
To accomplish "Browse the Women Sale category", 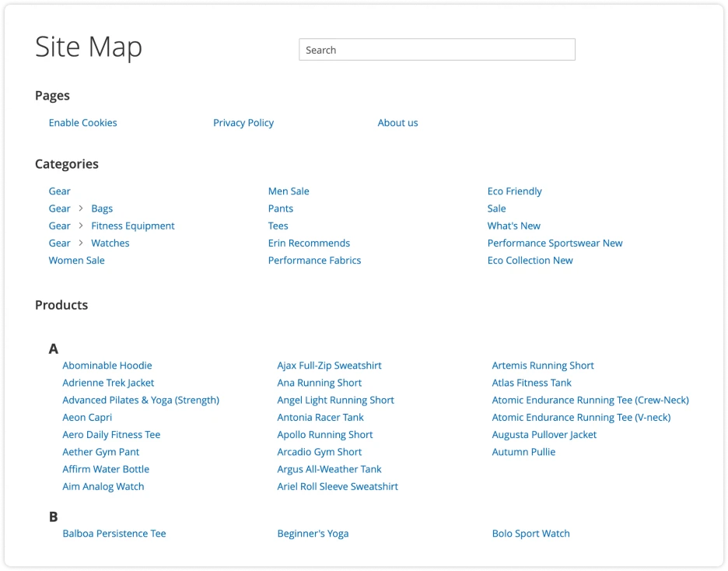I will tap(76, 260).
